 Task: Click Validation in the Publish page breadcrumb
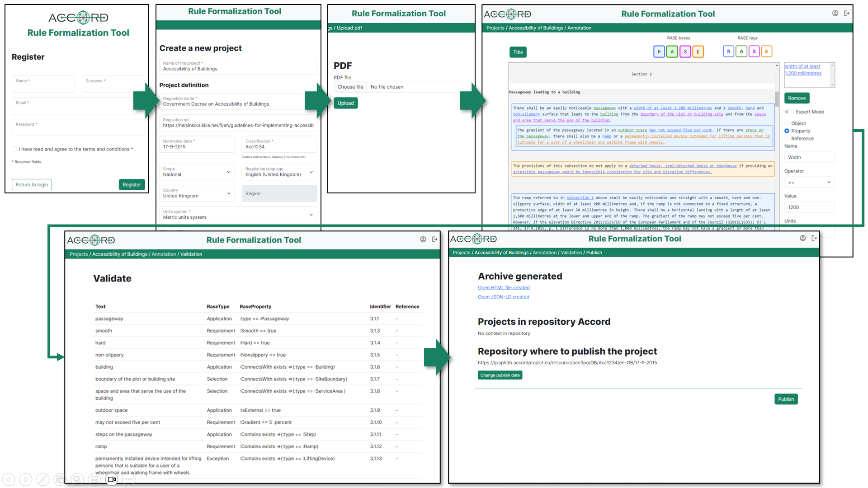pyautogui.click(x=571, y=253)
